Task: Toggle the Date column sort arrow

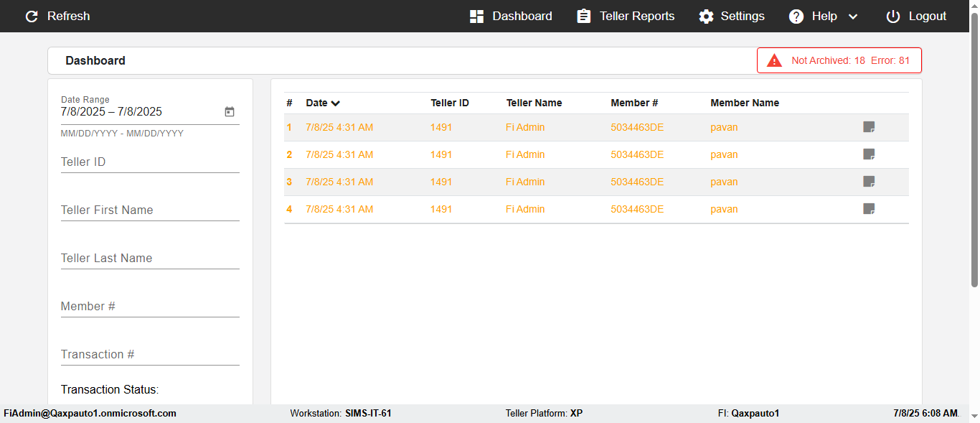Action: click(x=336, y=103)
